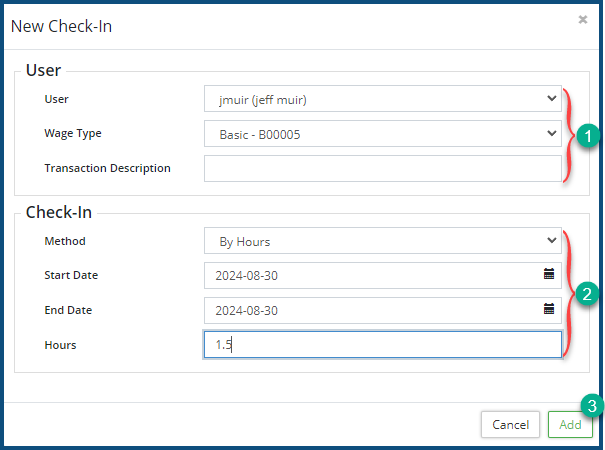Click the Method label
Screen dimensions: 605x450
(65, 241)
